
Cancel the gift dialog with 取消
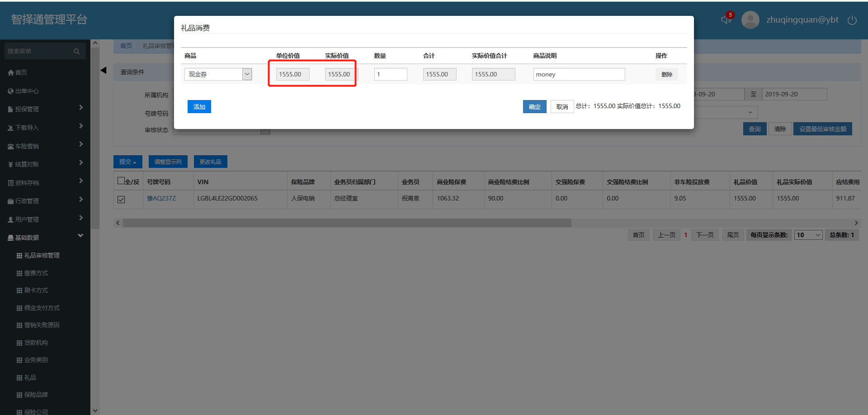(x=562, y=107)
